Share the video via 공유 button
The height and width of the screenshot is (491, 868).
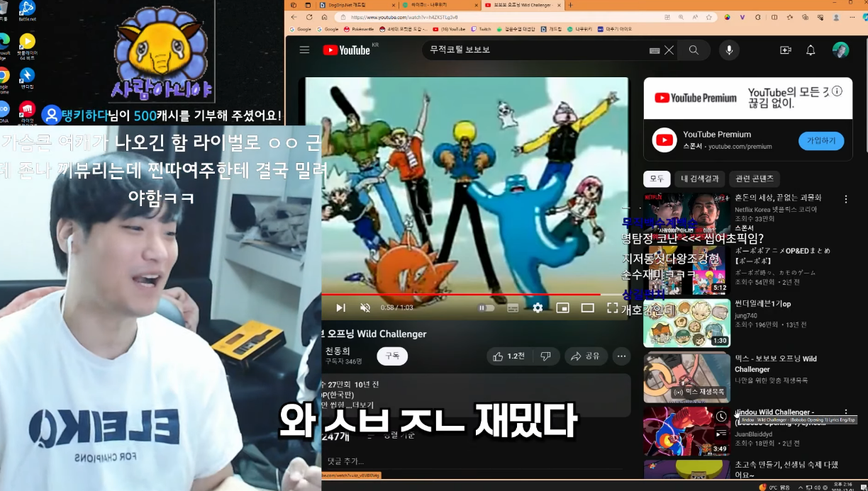click(x=586, y=356)
